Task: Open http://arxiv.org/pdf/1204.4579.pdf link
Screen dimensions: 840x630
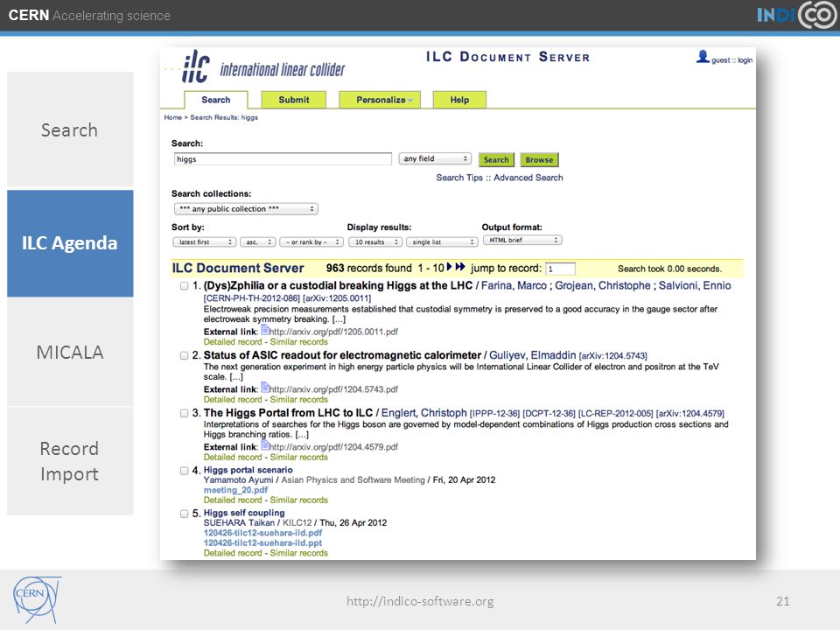Action: (x=333, y=447)
